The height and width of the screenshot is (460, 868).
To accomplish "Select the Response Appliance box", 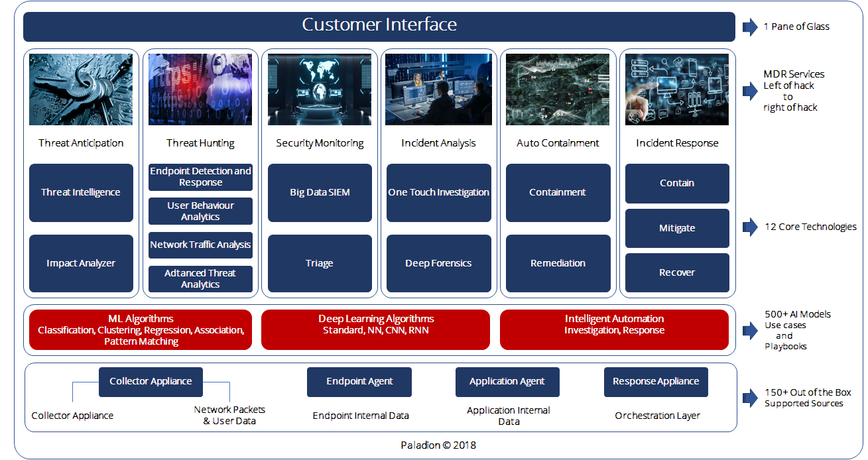I will coord(656,382).
